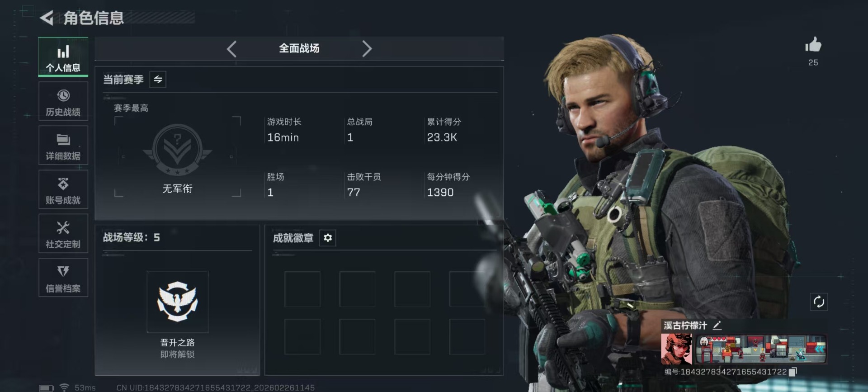Open the 历史战绩 tab
The image size is (868, 392).
pos(63,101)
